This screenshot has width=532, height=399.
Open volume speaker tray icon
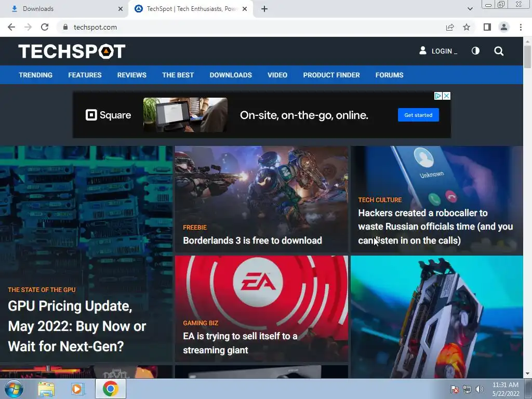480,389
